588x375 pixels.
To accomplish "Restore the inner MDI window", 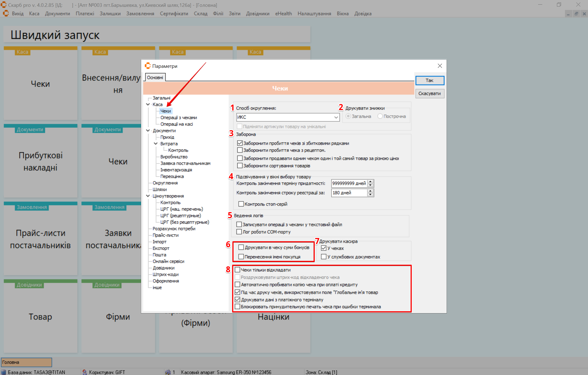I will (576, 14).
